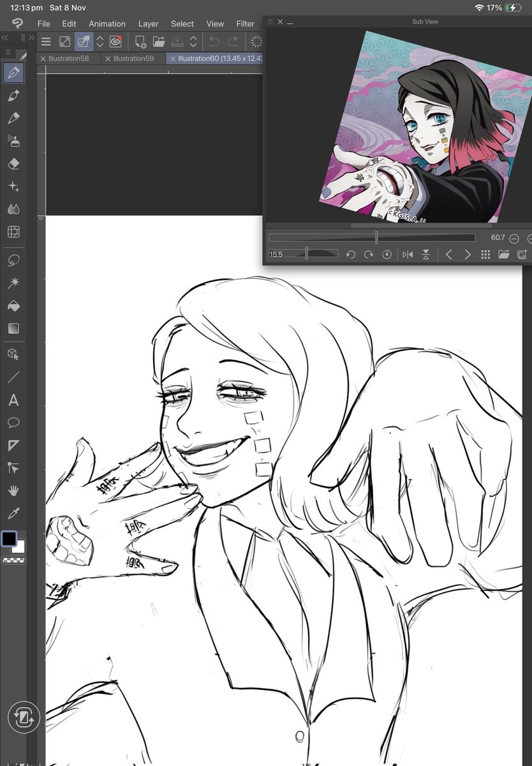Select the Balloon tool

13,423
